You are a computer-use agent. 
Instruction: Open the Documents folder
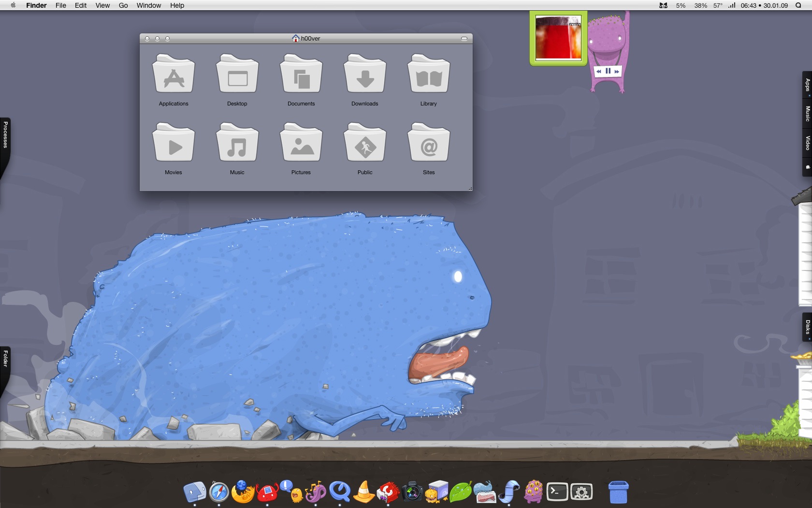(x=301, y=74)
